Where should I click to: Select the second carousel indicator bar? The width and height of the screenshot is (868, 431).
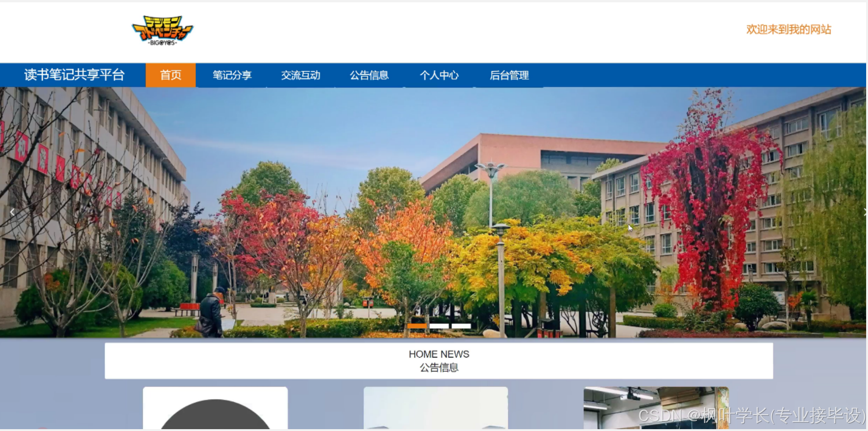click(x=439, y=326)
